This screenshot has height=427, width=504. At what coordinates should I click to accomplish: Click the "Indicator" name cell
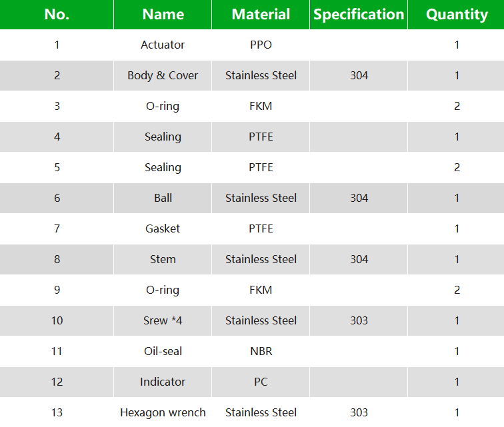click(x=163, y=382)
